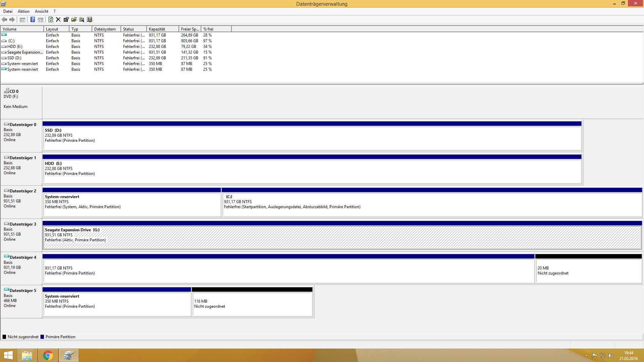Click the Open folder toolbar icon
The height and width of the screenshot is (362, 644).
74,19
